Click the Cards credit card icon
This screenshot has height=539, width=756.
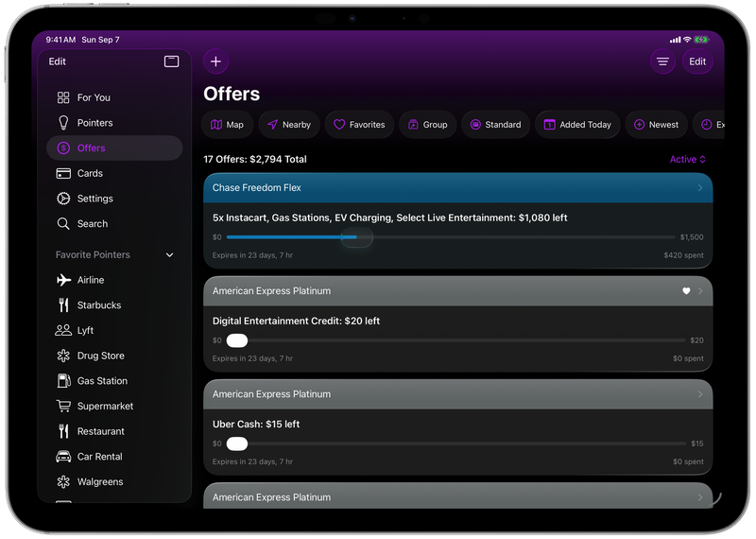point(63,173)
